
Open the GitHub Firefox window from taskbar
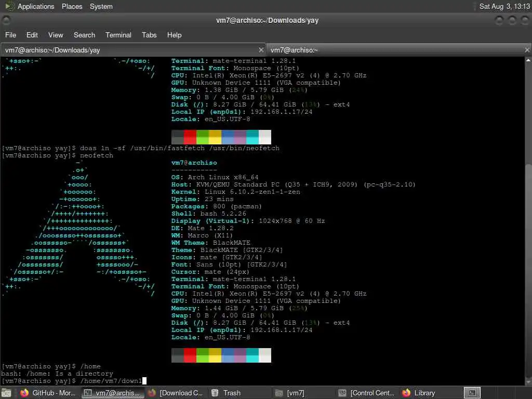tap(47, 393)
